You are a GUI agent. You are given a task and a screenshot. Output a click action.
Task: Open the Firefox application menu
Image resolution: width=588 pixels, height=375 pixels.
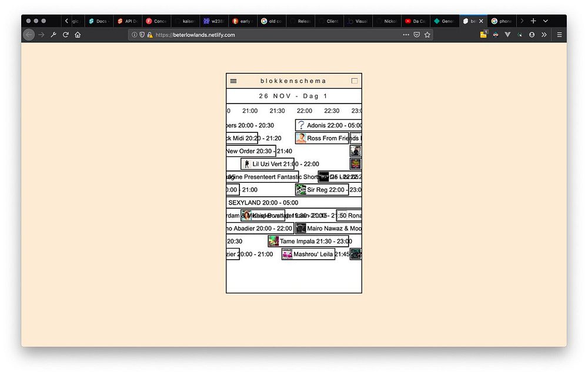[x=559, y=35]
